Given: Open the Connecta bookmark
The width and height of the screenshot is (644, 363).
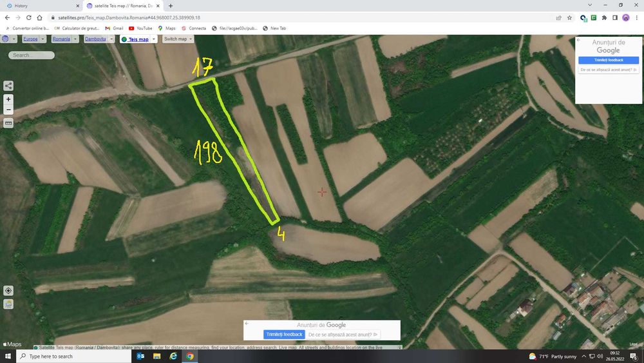Looking at the screenshot, I should click(194, 28).
